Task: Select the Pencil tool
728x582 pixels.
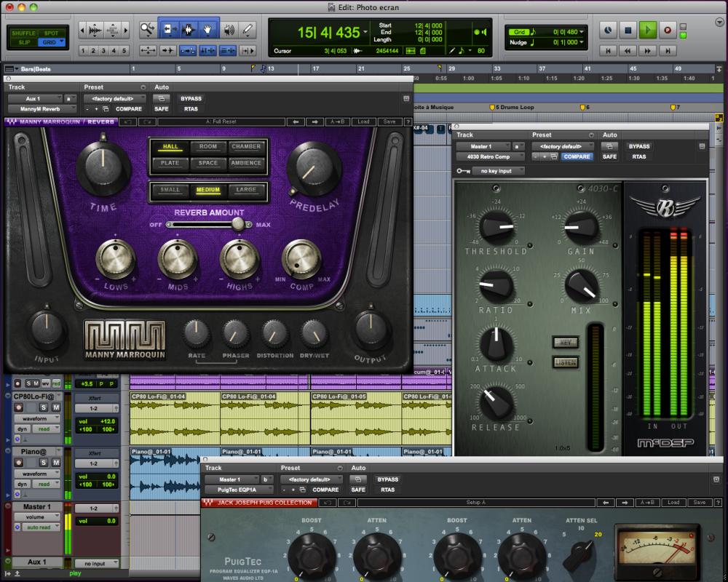Action: 248,30
